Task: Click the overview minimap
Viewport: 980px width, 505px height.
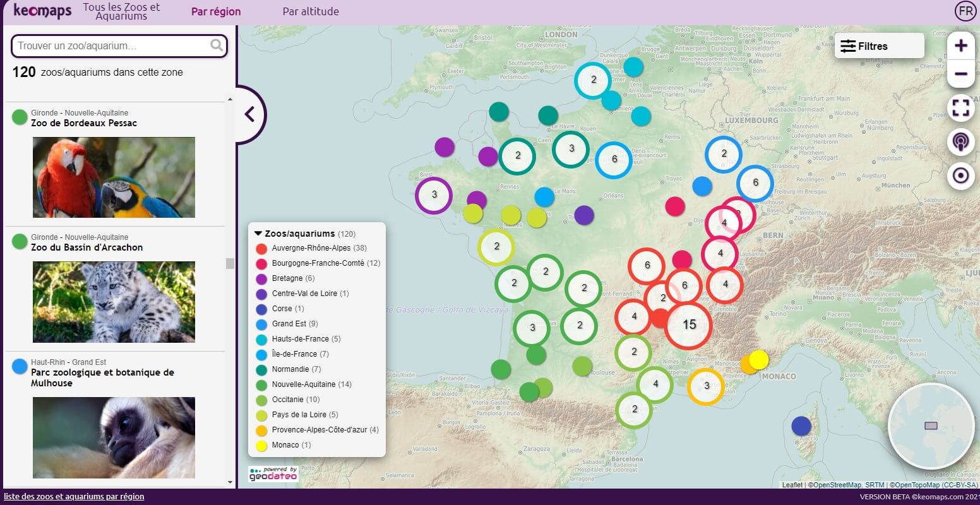Action: click(x=931, y=426)
